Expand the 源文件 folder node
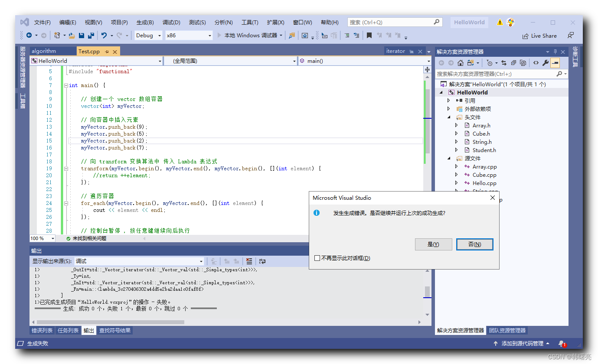The image size is (598, 364). click(x=449, y=158)
